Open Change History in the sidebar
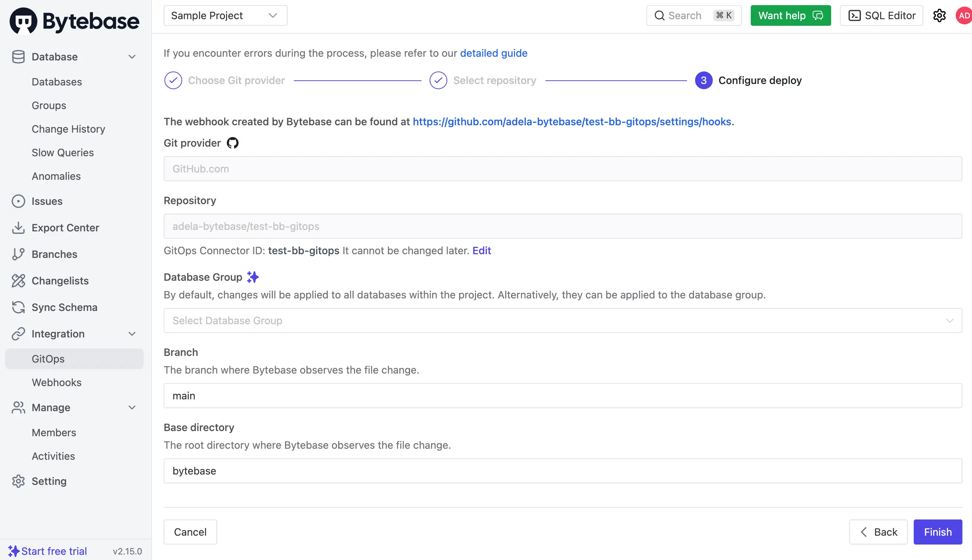 tap(68, 129)
